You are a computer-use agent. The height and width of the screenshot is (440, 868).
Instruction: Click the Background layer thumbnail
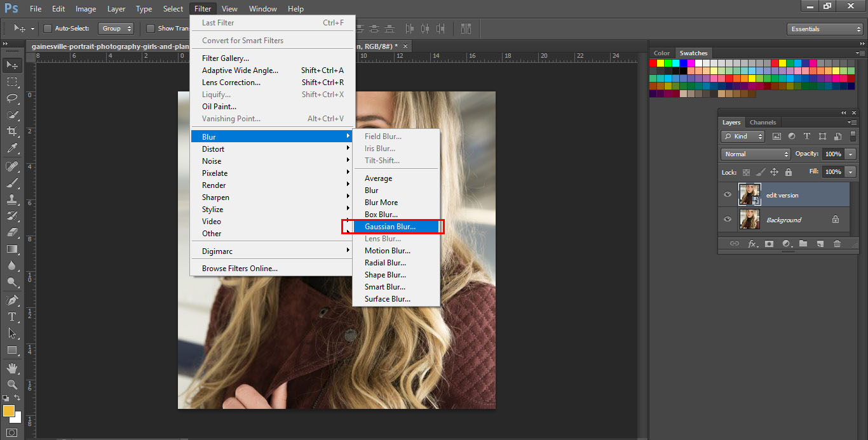pos(749,219)
